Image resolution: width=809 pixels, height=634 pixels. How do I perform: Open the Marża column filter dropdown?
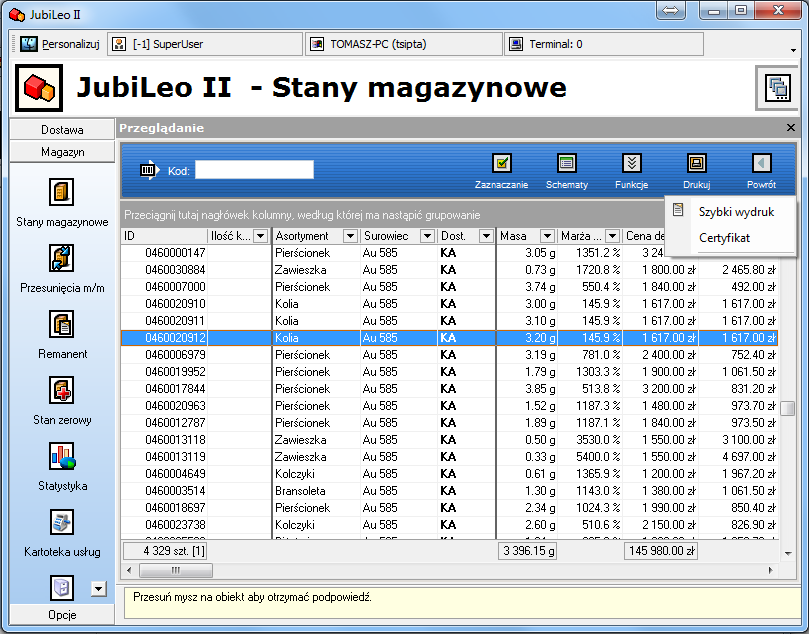tap(612, 236)
